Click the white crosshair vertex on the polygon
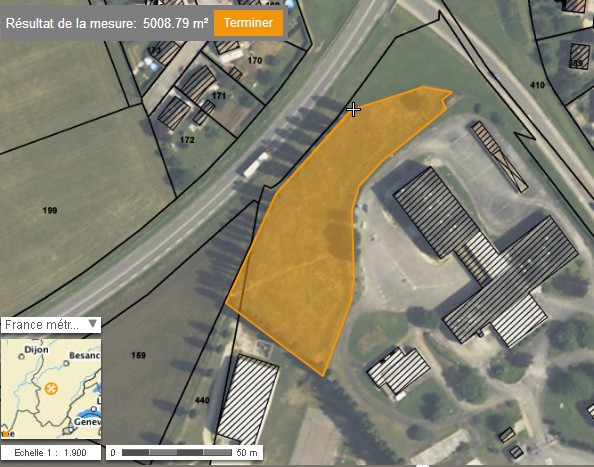594x467 pixels. point(353,110)
